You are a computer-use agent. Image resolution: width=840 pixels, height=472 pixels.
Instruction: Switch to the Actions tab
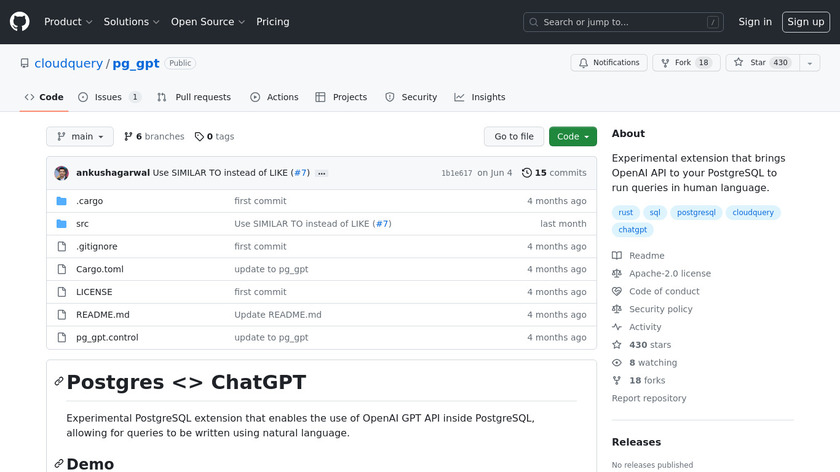274,97
